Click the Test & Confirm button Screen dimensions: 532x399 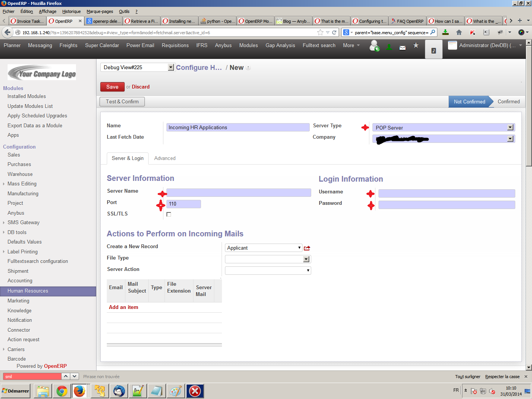tap(122, 101)
